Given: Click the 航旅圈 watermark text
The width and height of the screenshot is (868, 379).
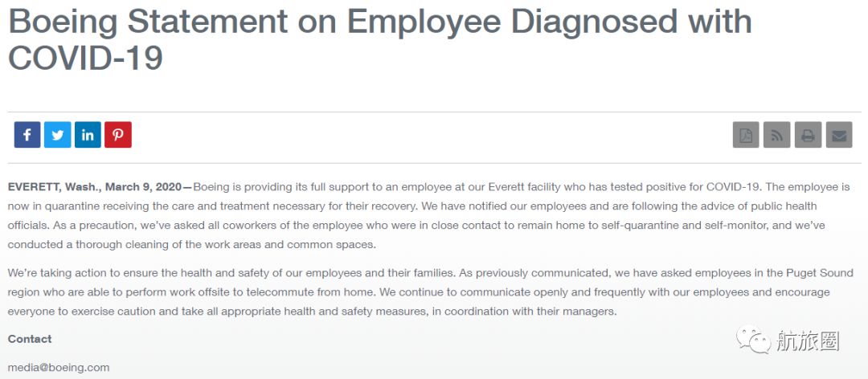Looking at the screenshot, I should pyautogui.click(x=807, y=341).
